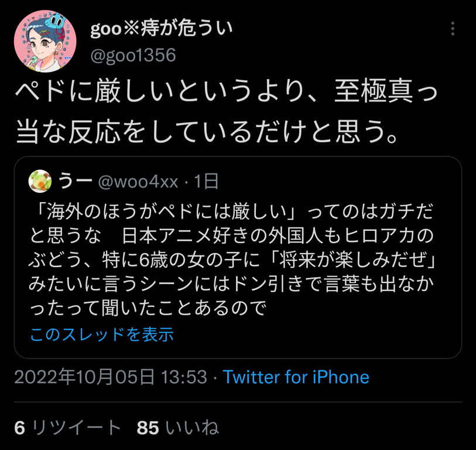Viewport: 476px width, 450px height.
Task: Open the three-dot more options menu
Action: click(453, 29)
